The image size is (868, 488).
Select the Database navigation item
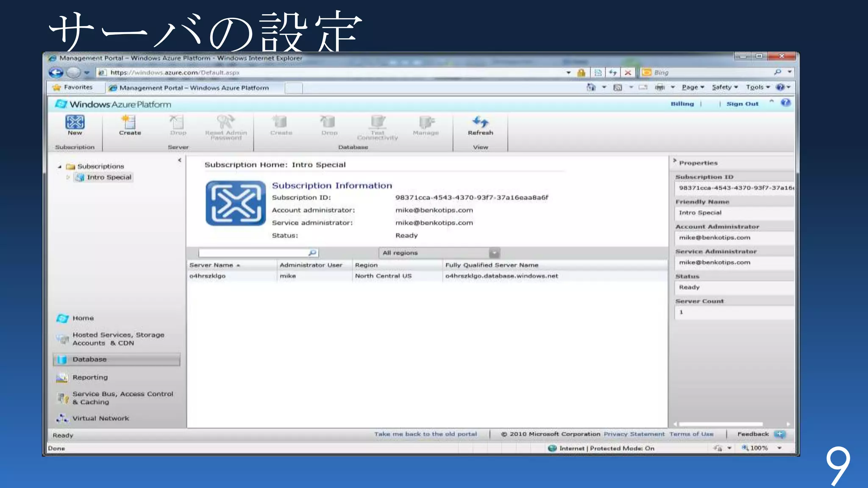click(117, 359)
